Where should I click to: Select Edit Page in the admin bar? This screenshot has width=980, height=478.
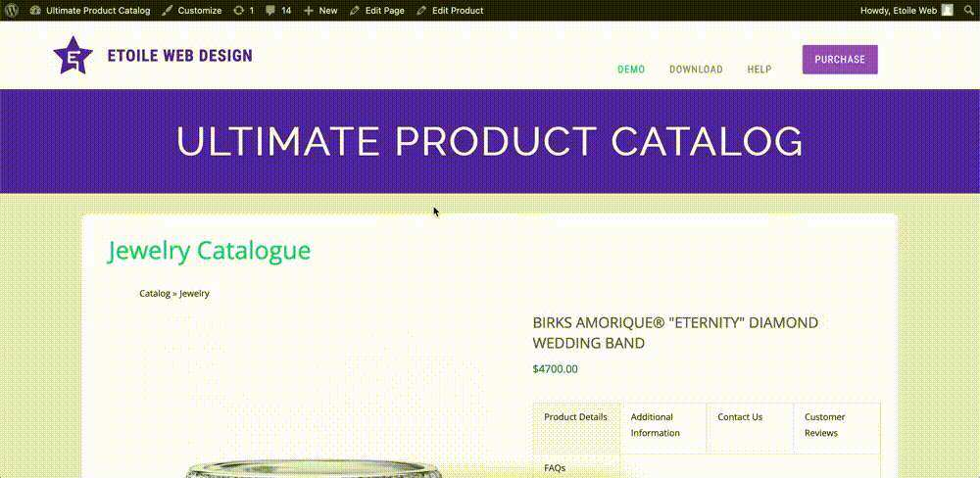tap(377, 11)
